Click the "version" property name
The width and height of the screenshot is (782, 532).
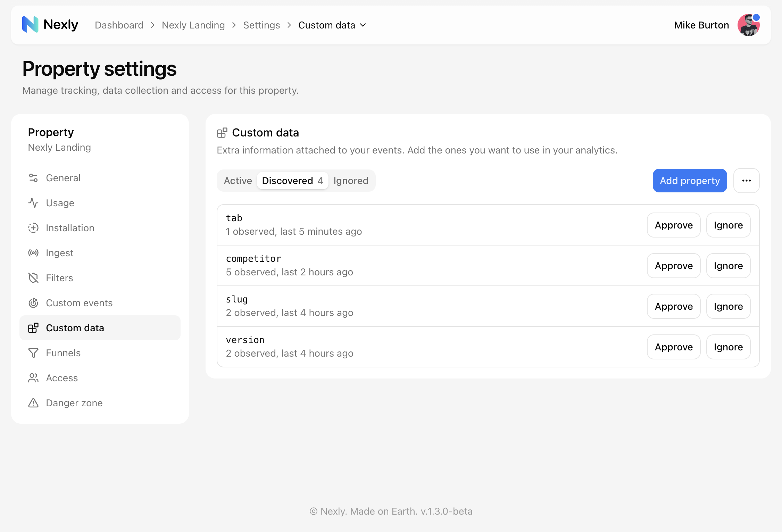click(245, 340)
